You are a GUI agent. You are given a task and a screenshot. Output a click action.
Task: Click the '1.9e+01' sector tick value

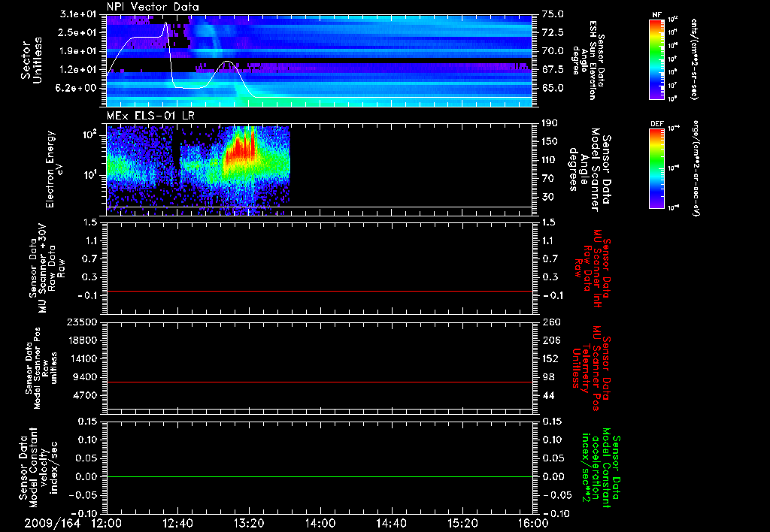78,51
